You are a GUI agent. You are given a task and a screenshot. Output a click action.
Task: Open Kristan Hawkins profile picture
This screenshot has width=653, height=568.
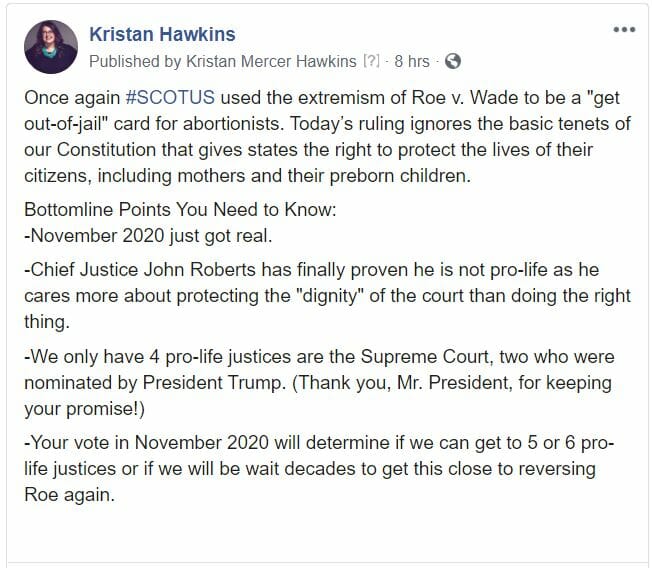[x=51, y=47]
